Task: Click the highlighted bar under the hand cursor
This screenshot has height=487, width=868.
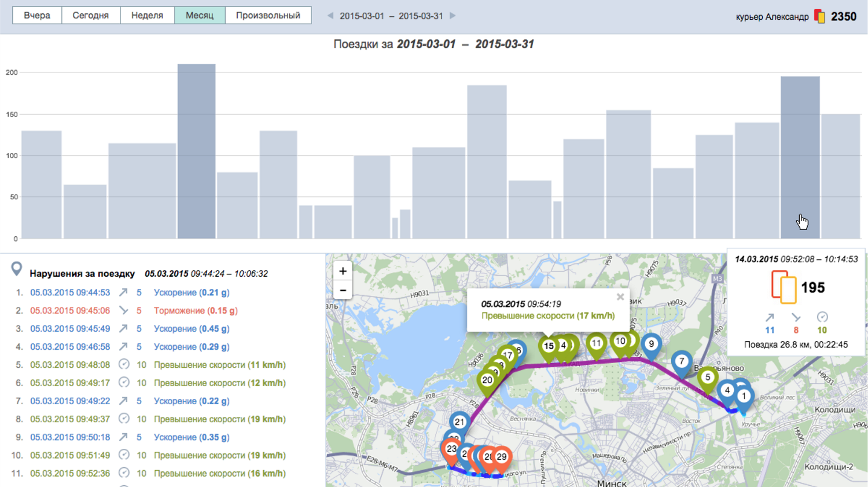Action: (x=800, y=158)
